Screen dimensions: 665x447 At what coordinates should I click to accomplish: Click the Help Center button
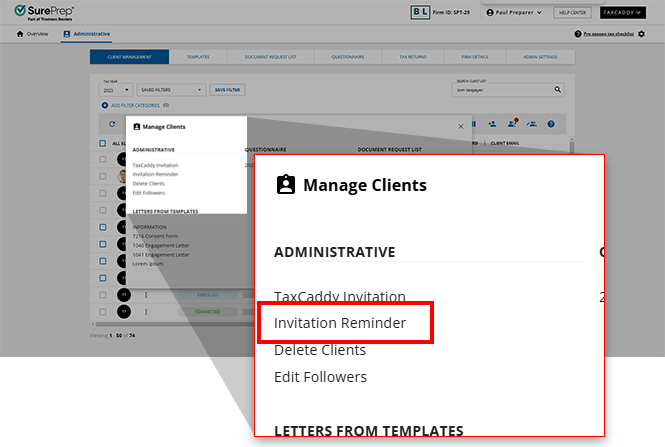click(x=572, y=13)
